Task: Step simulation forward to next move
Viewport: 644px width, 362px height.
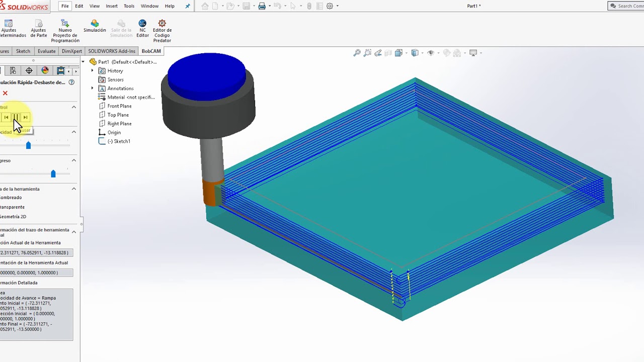Action: (25, 117)
